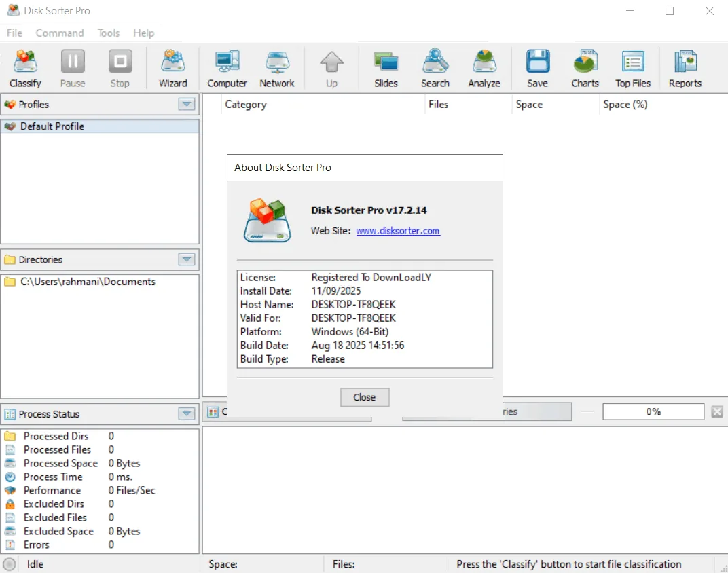Image resolution: width=728 pixels, height=573 pixels.
Task: Launch the Slides view
Action: point(386,68)
